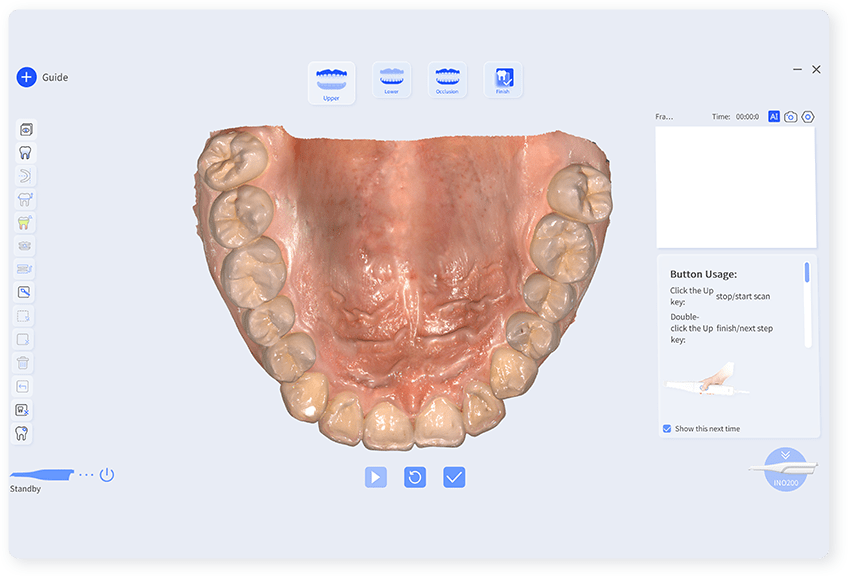
Task: Uncheck the 'Show this next time' checkbox
Action: [x=667, y=429]
